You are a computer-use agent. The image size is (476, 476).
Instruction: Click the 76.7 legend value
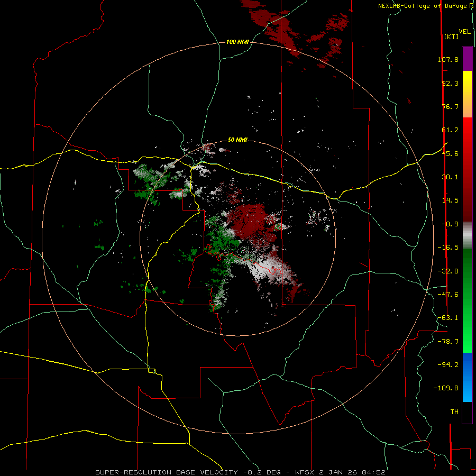coord(450,106)
